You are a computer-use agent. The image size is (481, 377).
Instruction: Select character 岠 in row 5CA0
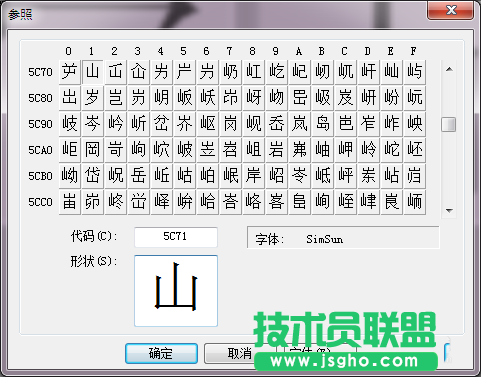(69, 150)
